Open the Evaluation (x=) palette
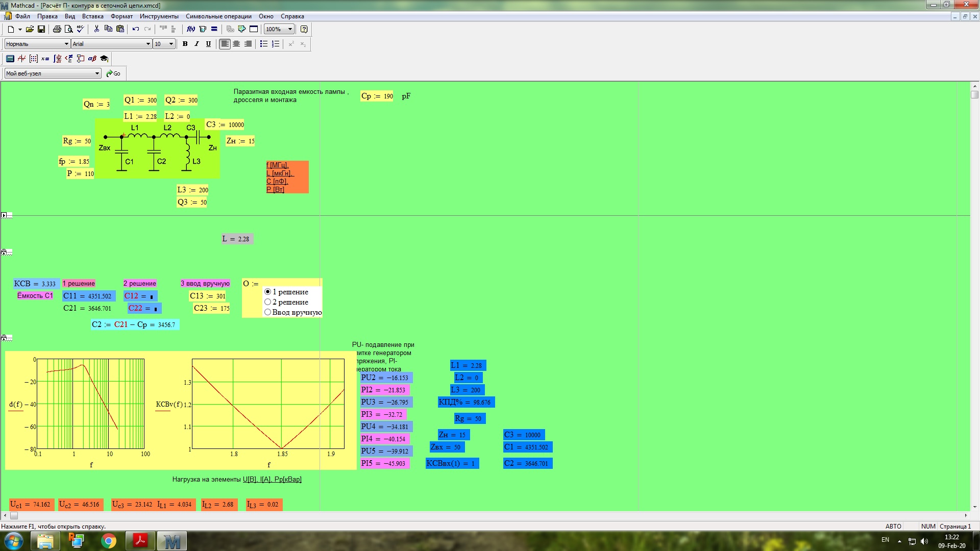This screenshot has height=551, width=980. click(x=45, y=59)
